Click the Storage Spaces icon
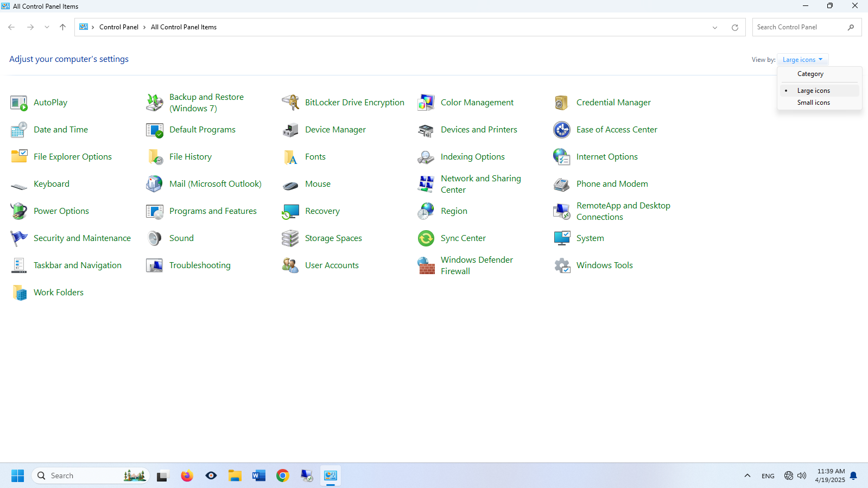 coord(290,238)
